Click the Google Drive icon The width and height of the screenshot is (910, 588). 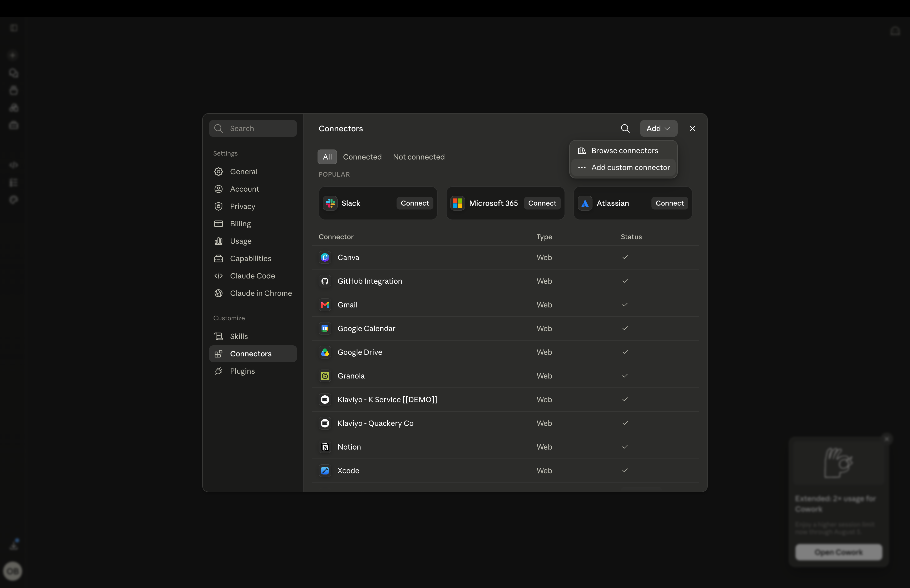(x=325, y=352)
